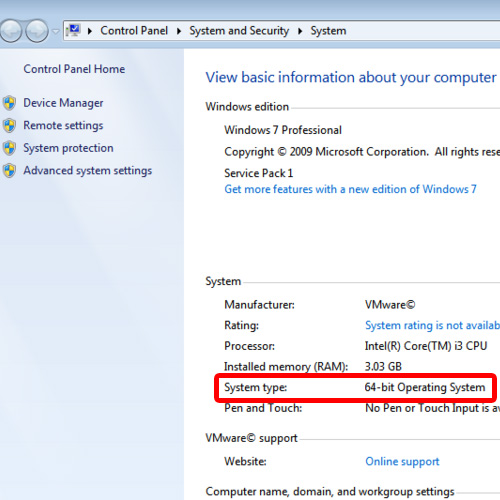Screen dimensions: 500x500
Task: Click the Processor: label
Action: (x=249, y=346)
